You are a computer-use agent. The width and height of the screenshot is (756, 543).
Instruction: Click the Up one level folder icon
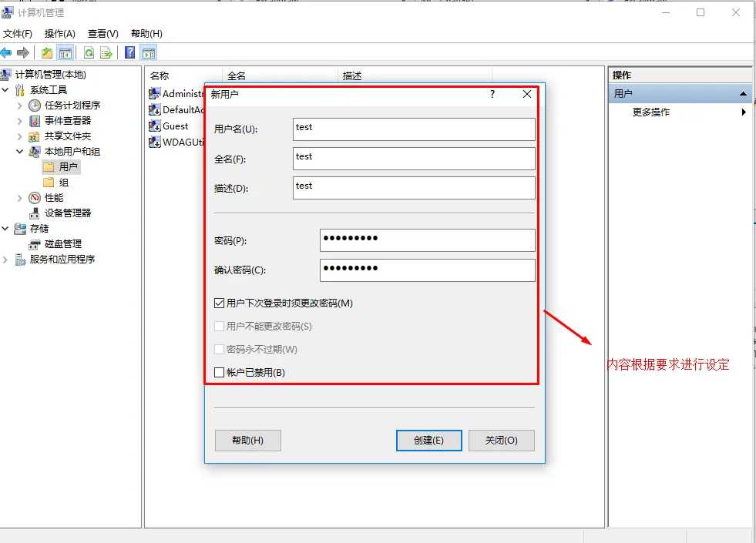[47, 52]
